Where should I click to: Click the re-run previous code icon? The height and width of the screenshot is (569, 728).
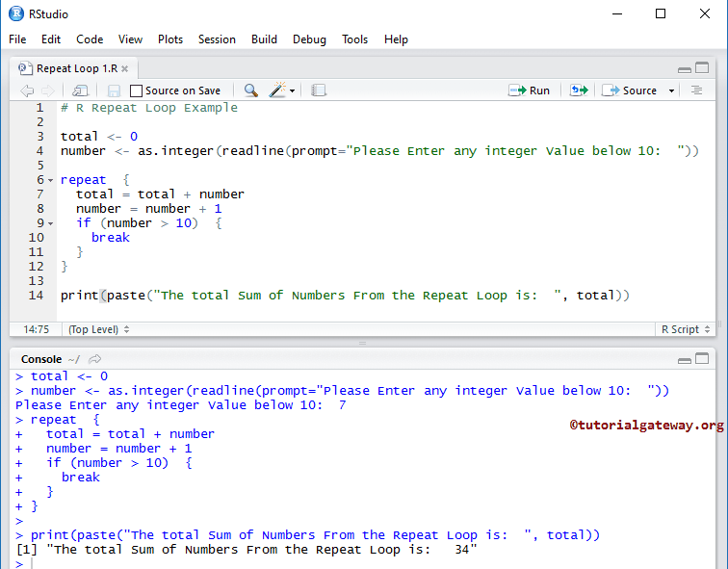coord(578,91)
